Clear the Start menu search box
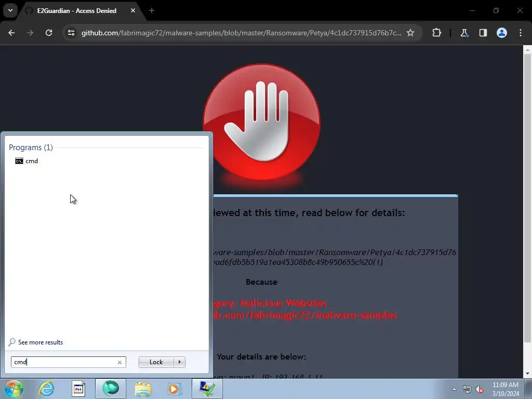Viewport: 532px width, 399px height. 119,362
